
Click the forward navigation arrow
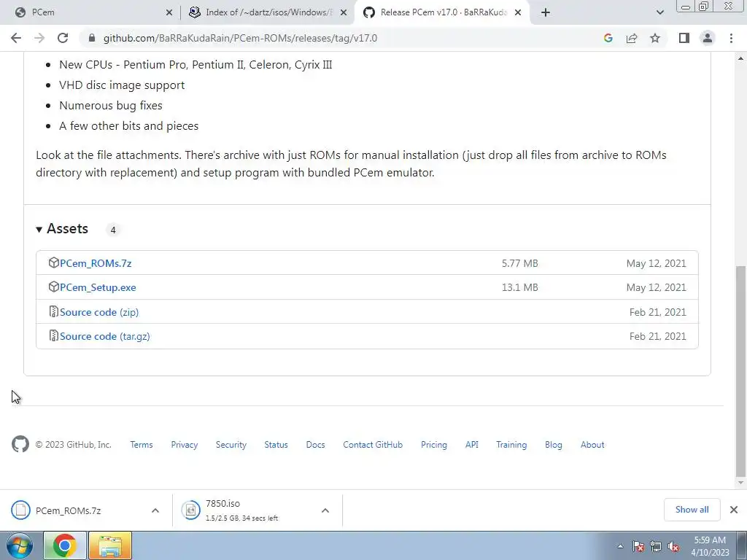click(x=39, y=38)
